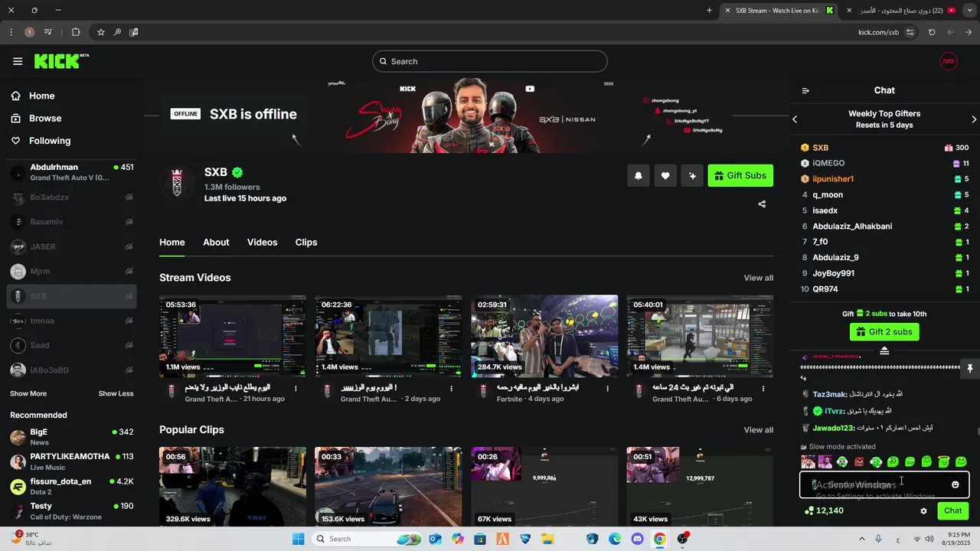Click the profile avatar in the top right
This screenshot has height=551, width=980.
pyautogui.click(x=949, y=61)
